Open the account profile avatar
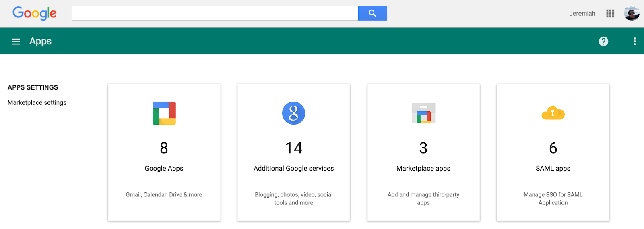Image resolution: width=644 pixels, height=229 pixels. tap(632, 13)
